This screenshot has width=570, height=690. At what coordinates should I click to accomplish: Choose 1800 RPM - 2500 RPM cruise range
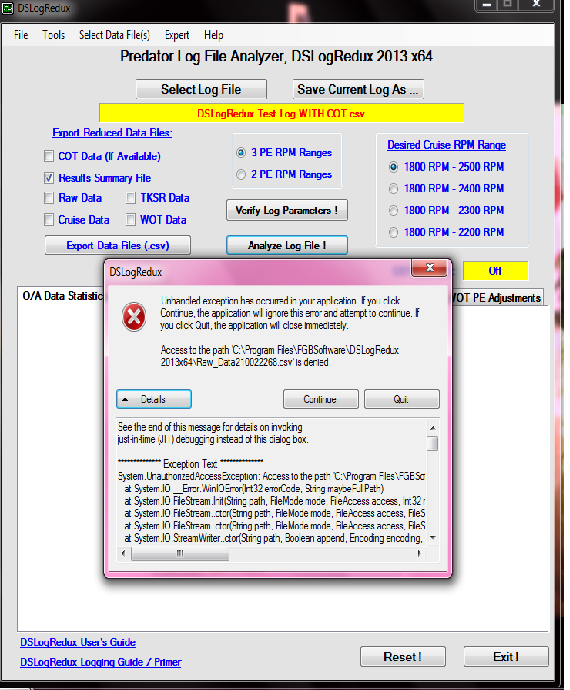393,167
